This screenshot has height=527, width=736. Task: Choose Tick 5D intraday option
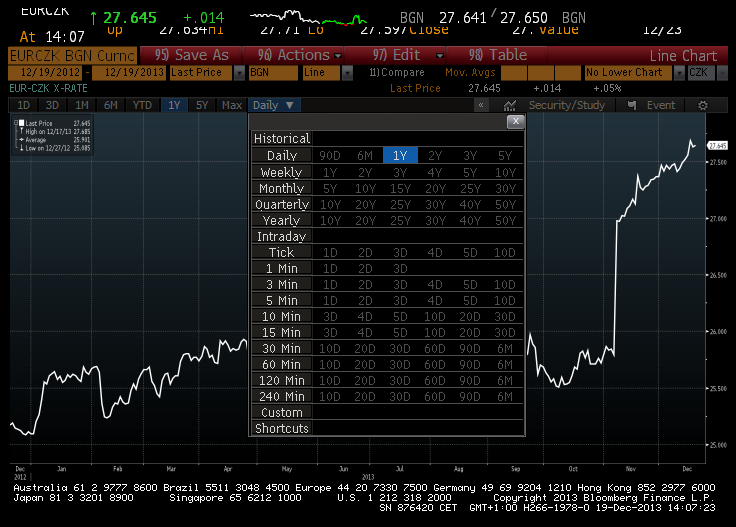point(470,252)
